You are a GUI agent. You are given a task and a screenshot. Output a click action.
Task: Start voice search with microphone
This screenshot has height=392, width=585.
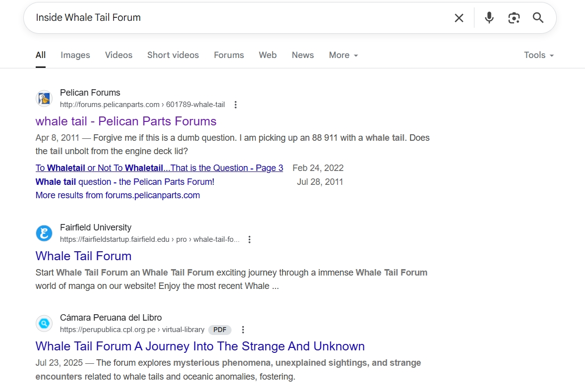[x=489, y=17]
